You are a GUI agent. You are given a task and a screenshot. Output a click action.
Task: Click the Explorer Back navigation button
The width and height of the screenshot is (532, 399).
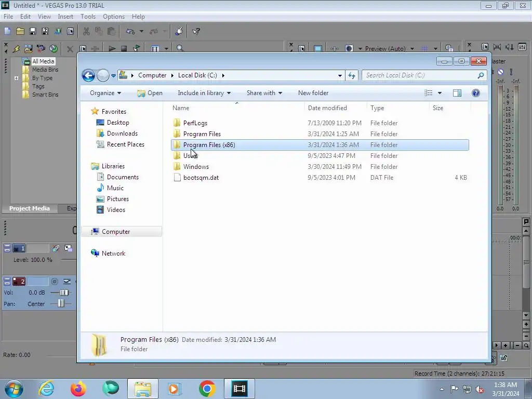[x=88, y=75]
